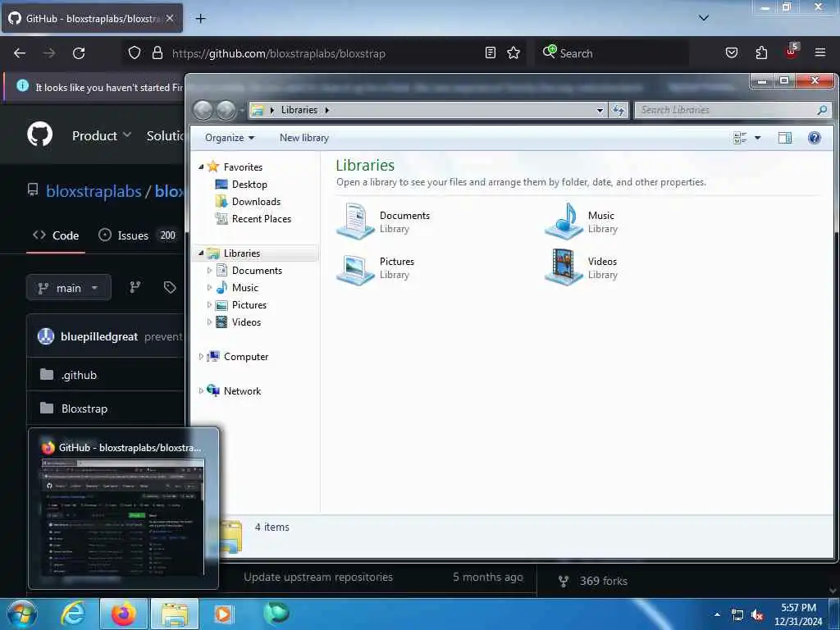The width and height of the screenshot is (840, 630).
Task: Open the Firefox extensions puzzle icon
Action: pyautogui.click(x=761, y=52)
